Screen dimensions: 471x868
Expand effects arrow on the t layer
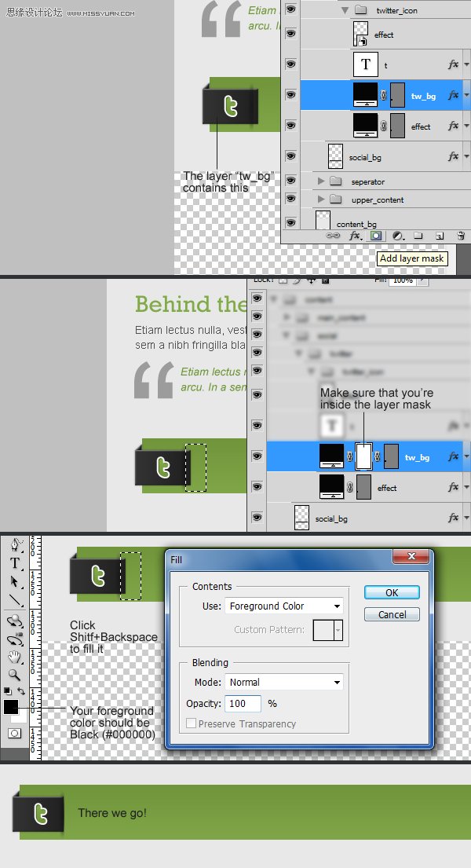(466, 65)
